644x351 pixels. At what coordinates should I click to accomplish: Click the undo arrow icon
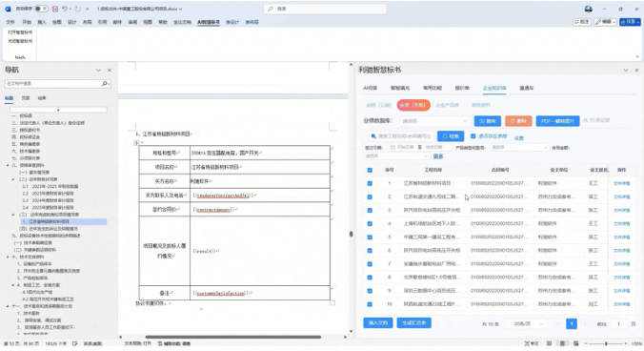[x=65, y=9]
